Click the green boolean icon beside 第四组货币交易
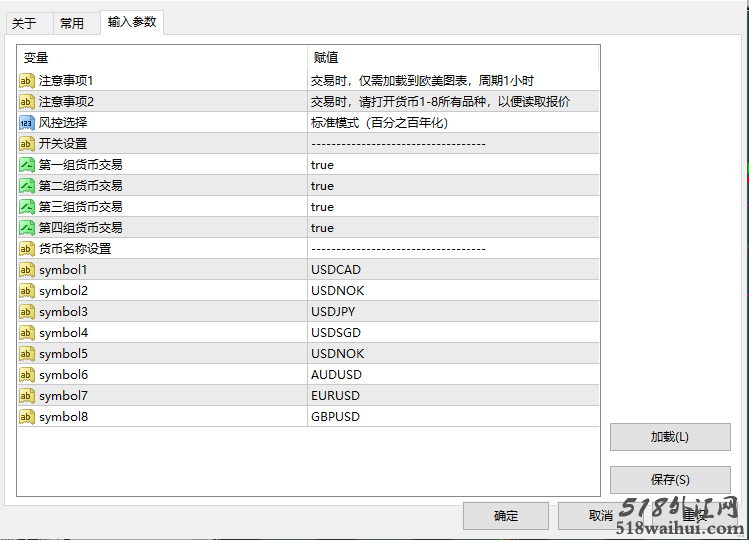 coord(27,228)
